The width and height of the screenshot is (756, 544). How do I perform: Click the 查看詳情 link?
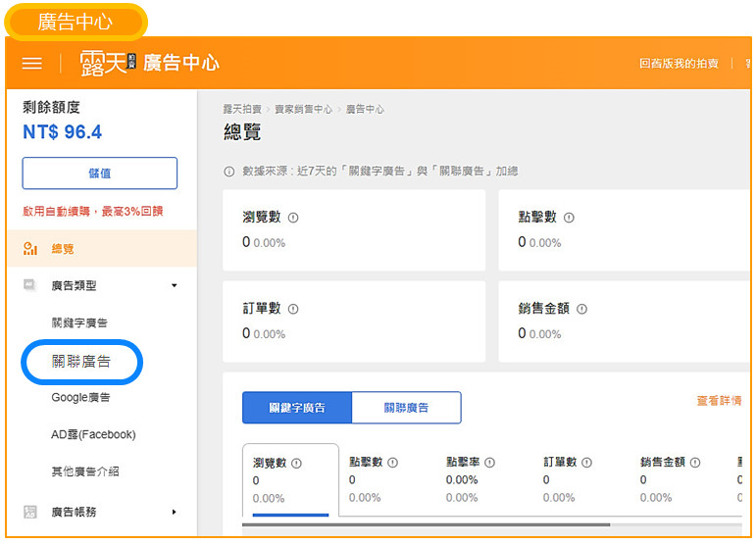click(x=718, y=401)
